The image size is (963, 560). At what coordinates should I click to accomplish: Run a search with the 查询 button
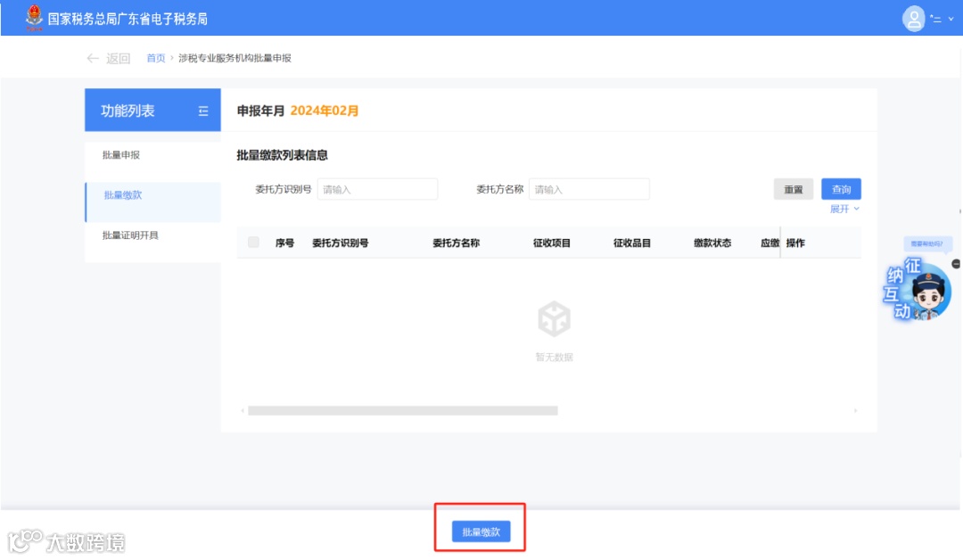click(x=840, y=188)
